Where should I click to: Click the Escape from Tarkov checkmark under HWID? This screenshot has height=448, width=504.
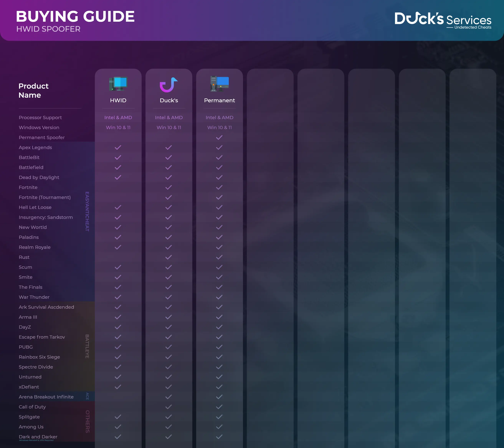[x=118, y=337]
